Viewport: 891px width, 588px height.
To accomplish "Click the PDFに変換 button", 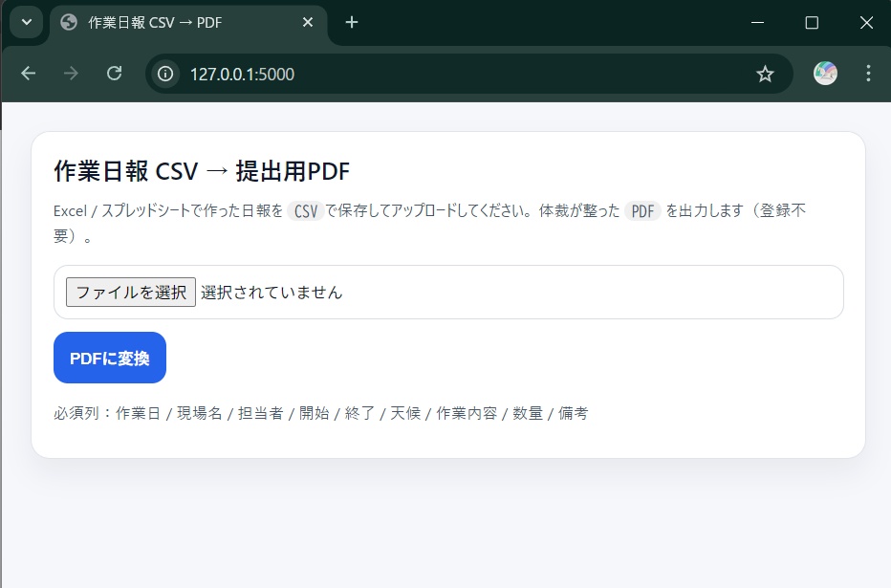I will point(109,358).
